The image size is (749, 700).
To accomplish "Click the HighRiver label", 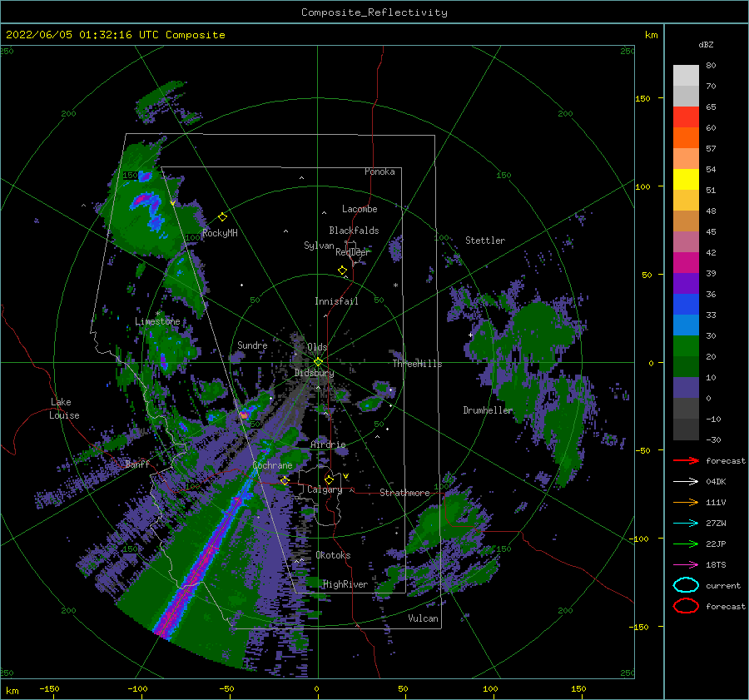I will (345, 584).
